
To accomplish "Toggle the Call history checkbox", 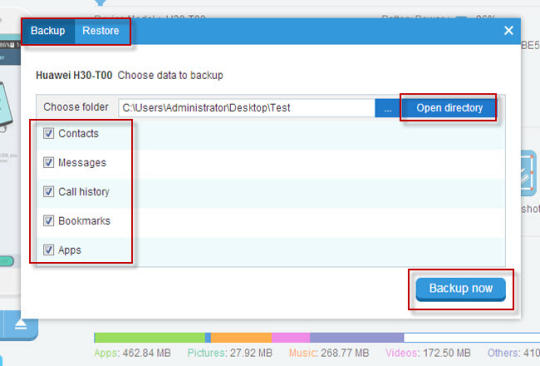I will [48, 191].
